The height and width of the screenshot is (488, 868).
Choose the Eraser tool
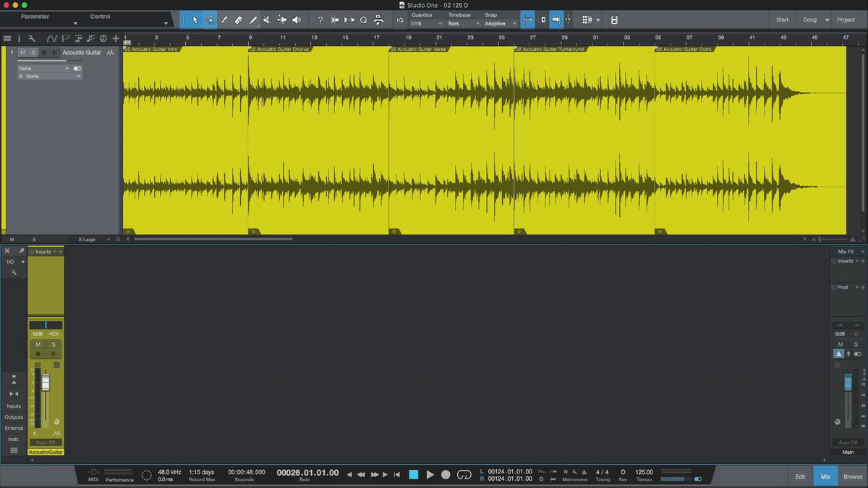click(x=238, y=20)
